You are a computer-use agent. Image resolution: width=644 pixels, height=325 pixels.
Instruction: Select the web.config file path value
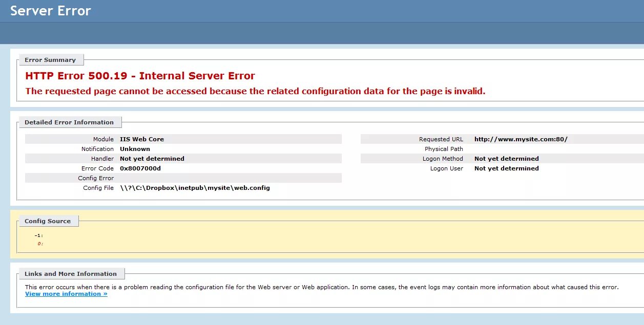pos(195,188)
